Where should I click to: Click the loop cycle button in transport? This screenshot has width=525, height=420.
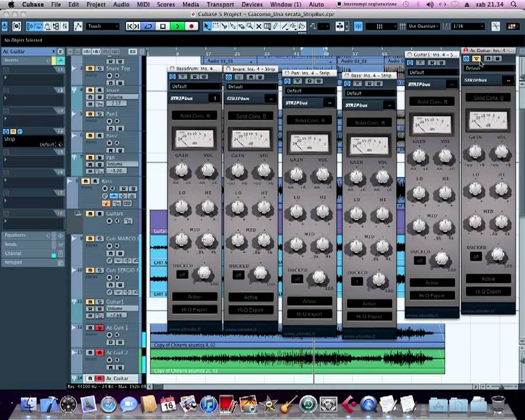point(149,26)
